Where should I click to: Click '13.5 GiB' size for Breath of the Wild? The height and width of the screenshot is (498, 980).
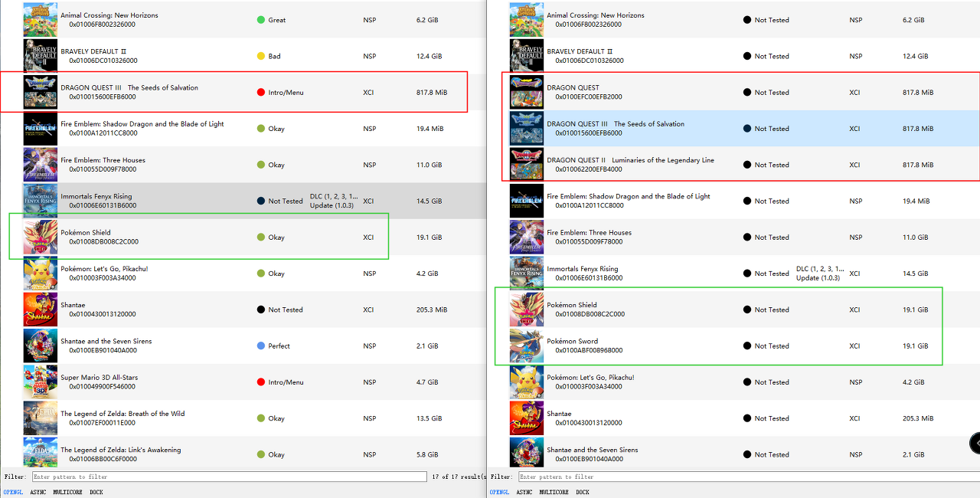click(429, 418)
